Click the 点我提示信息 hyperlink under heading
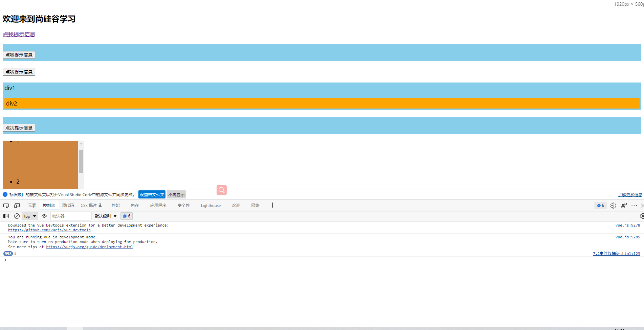 coord(19,34)
